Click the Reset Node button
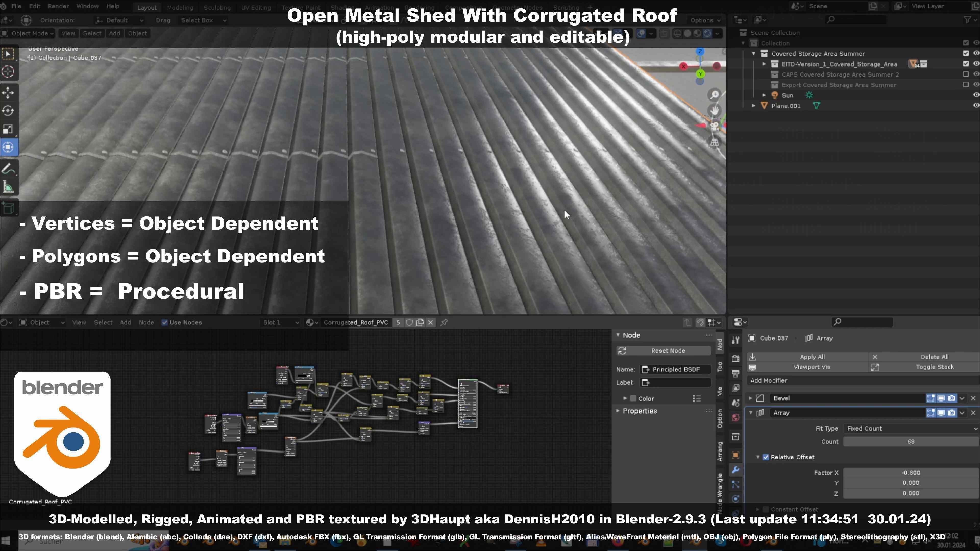 [x=664, y=350]
